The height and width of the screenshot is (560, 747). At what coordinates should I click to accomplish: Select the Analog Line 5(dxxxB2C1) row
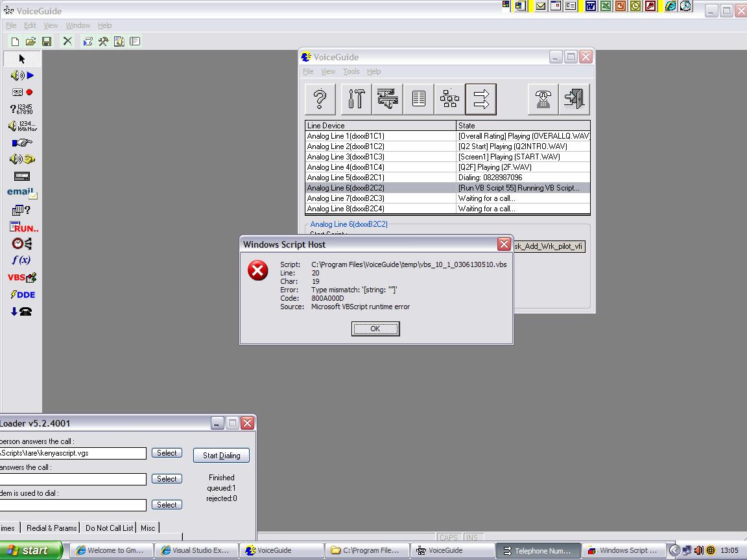(x=447, y=178)
